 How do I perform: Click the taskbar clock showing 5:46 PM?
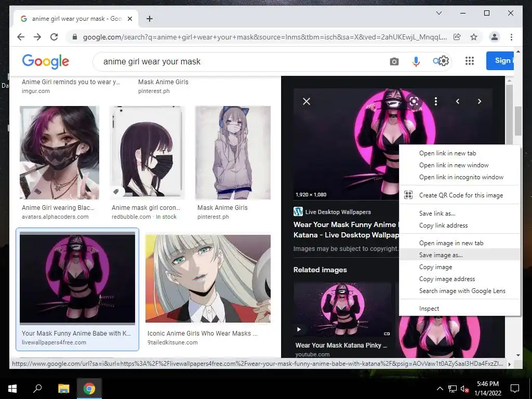(x=487, y=389)
